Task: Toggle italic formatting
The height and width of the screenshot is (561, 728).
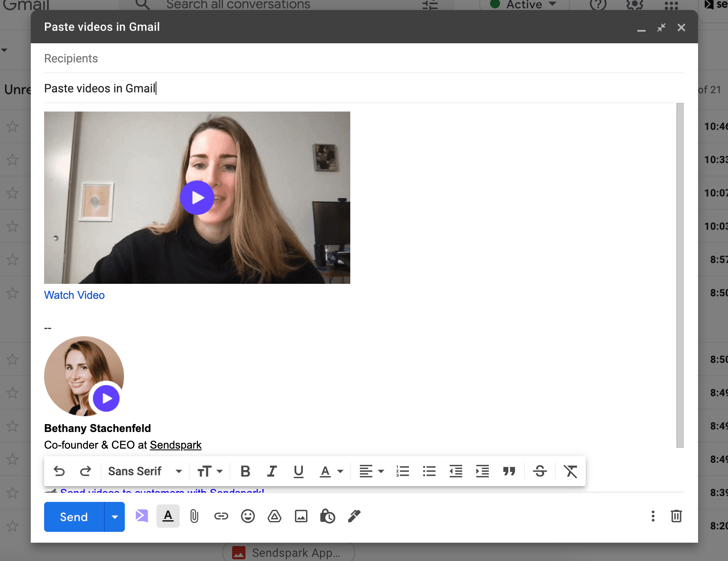Action: (272, 471)
